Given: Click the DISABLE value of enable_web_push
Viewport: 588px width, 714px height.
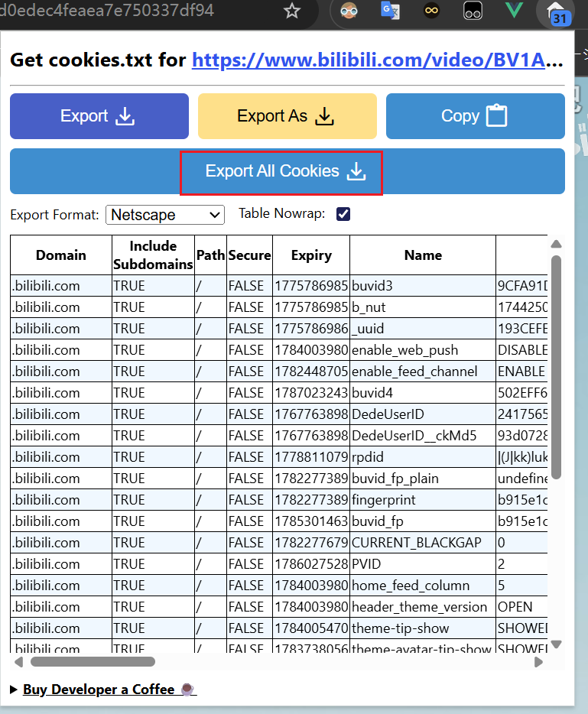Looking at the screenshot, I should pos(522,349).
